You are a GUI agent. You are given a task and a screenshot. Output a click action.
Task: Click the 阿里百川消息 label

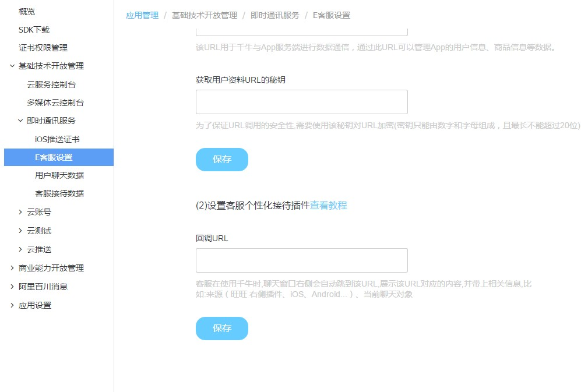[43, 287]
